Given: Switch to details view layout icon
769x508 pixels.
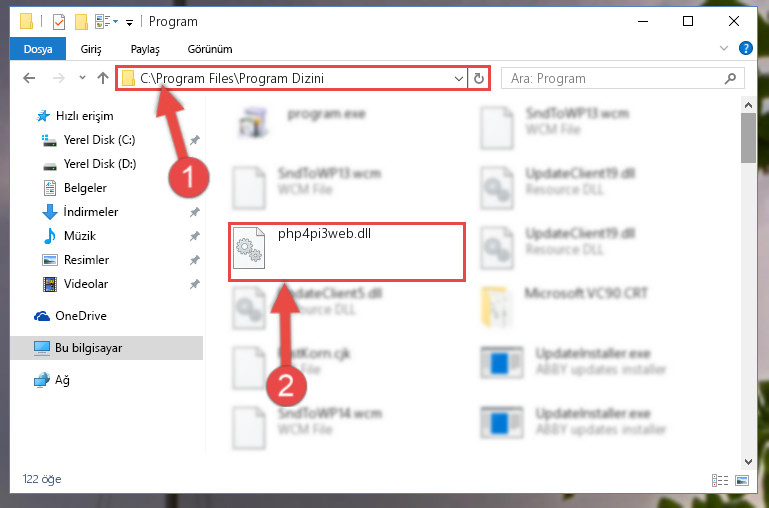Looking at the screenshot, I should 719,480.
